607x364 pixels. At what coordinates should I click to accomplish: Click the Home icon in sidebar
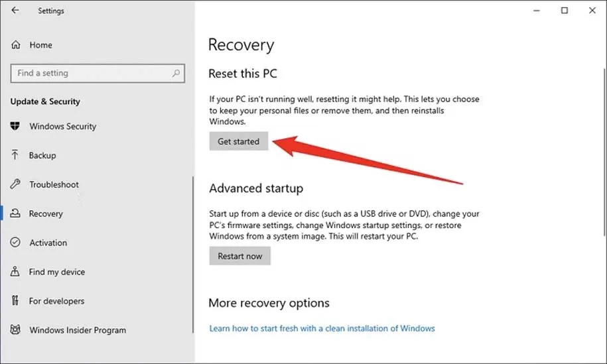[16, 45]
